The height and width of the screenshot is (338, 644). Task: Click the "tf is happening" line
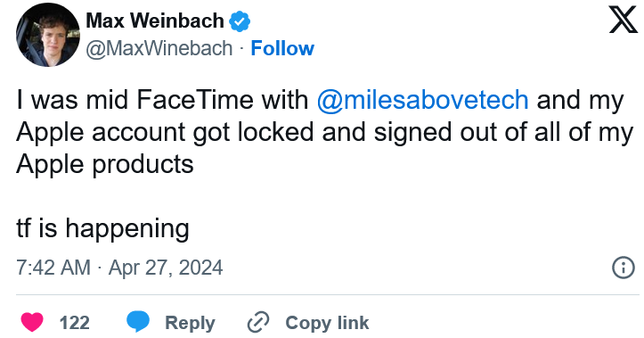pyautogui.click(x=102, y=228)
